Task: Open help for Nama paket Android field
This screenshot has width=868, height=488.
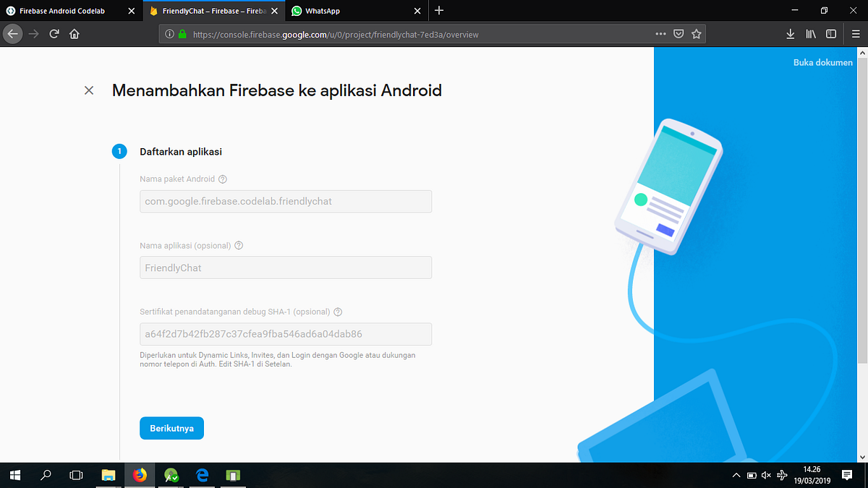Action: click(222, 179)
